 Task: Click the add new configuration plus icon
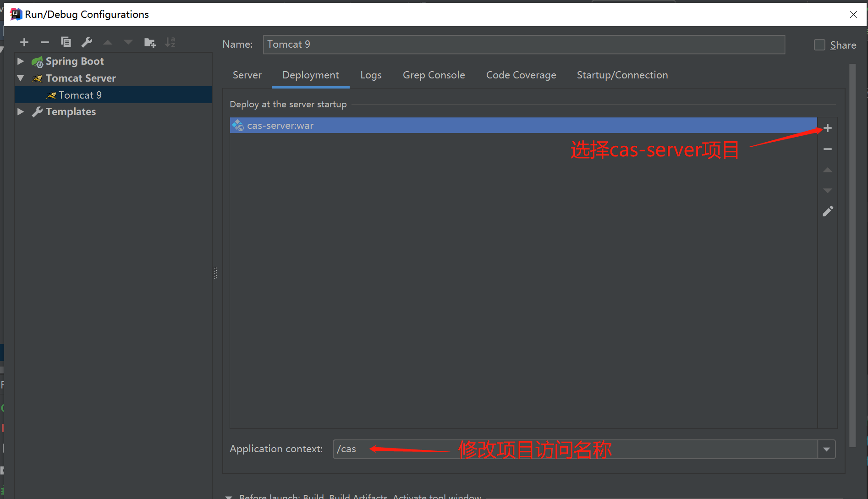24,43
